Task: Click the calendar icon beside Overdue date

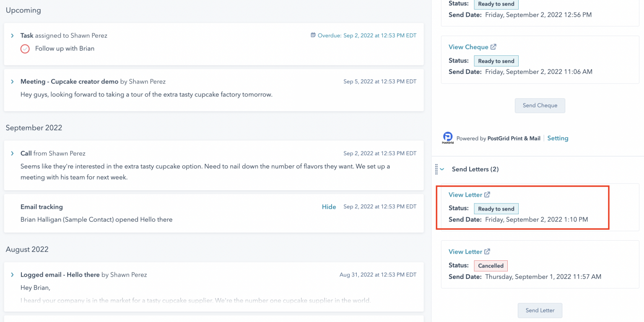Action: [313, 35]
